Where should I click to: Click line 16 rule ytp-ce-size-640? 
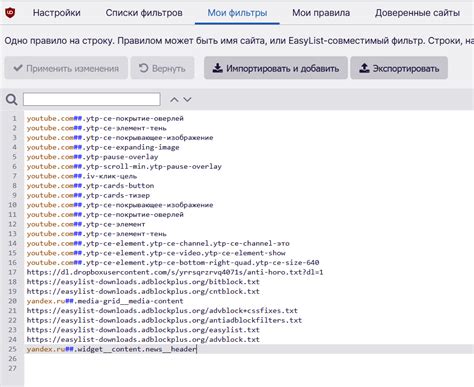pyautogui.click(x=173, y=263)
